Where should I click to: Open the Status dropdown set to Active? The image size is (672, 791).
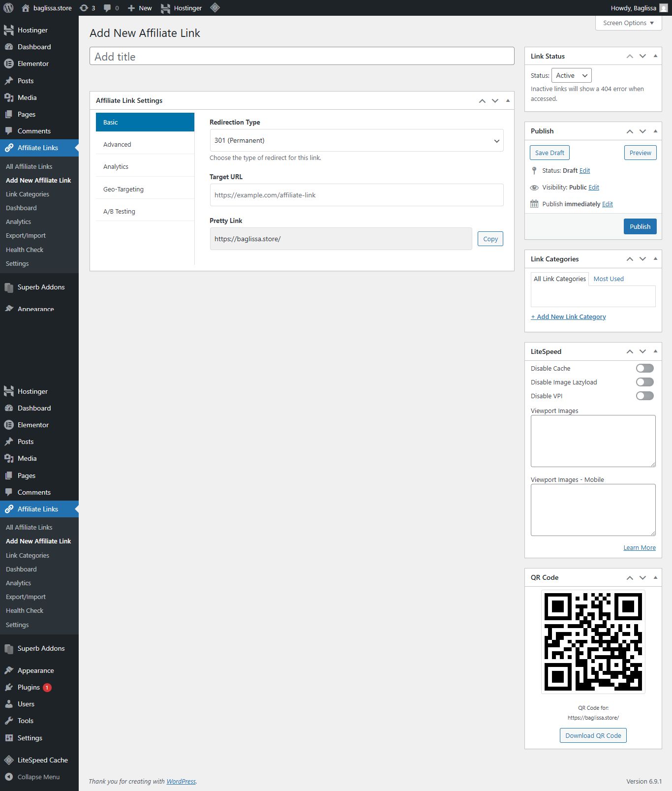(572, 75)
